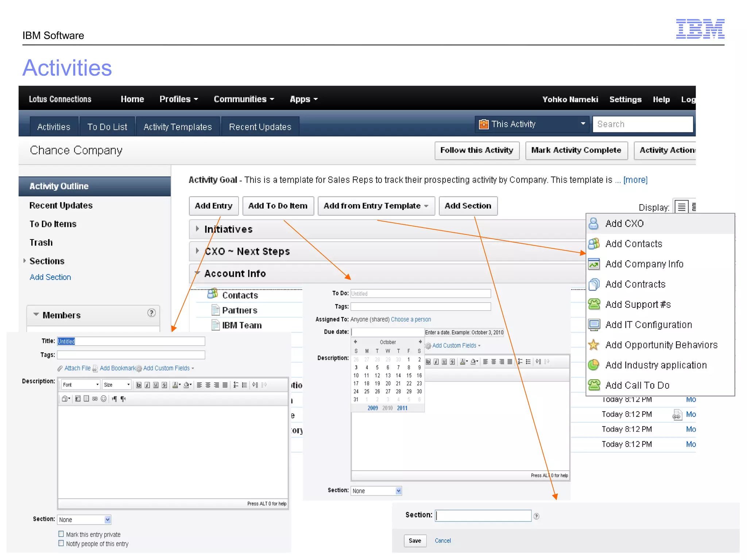Center text in the Add Entry editor
The height and width of the screenshot is (560, 747).
point(208,385)
